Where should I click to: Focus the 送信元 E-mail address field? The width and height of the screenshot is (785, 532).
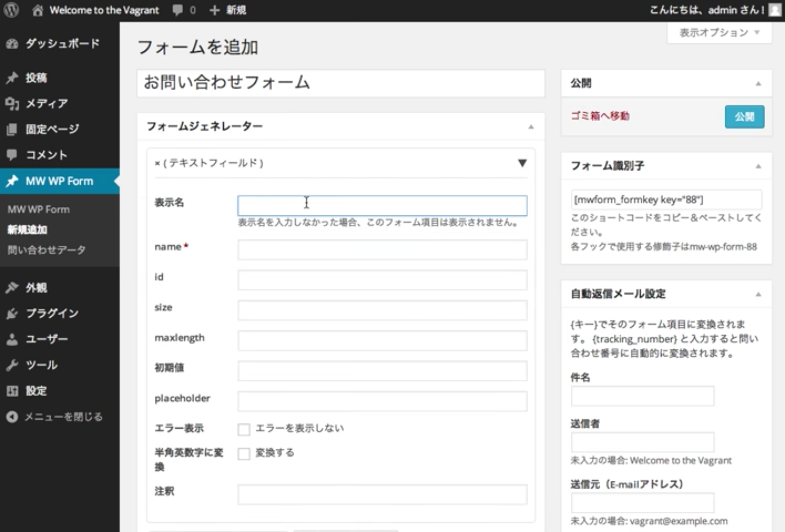pyautogui.click(x=643, y=503)
